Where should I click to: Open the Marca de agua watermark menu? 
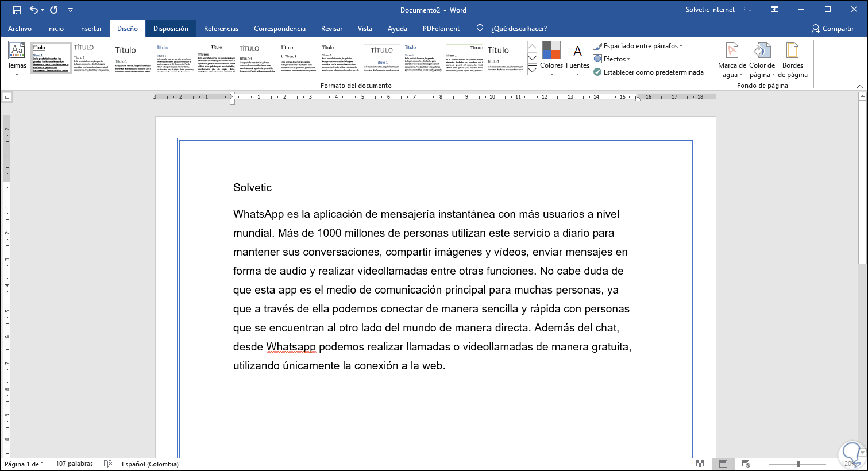click(x=732, y=60)
